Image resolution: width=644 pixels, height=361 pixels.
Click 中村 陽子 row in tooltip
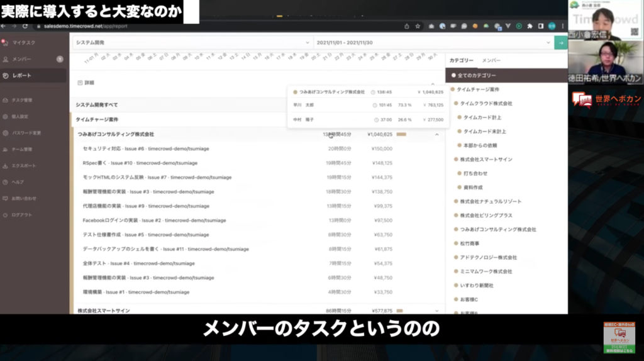(368, 120)
